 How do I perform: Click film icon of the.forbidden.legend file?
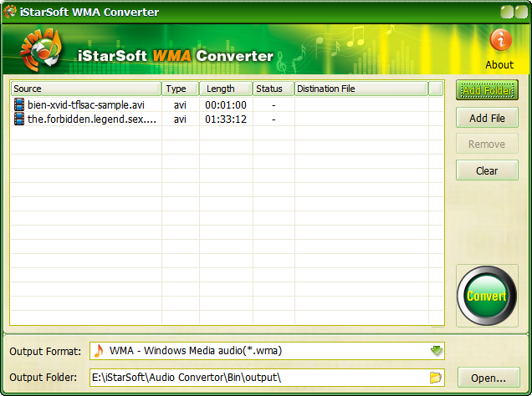(x=19, y=119)
